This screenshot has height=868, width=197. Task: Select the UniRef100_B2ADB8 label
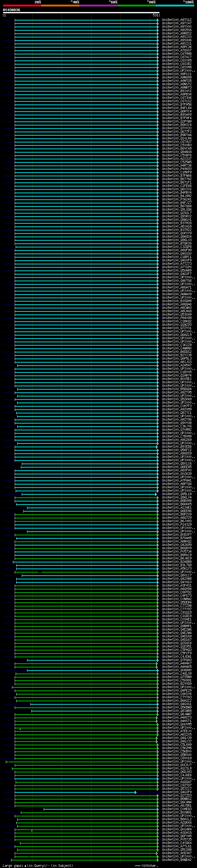click(x=177, y=562)
